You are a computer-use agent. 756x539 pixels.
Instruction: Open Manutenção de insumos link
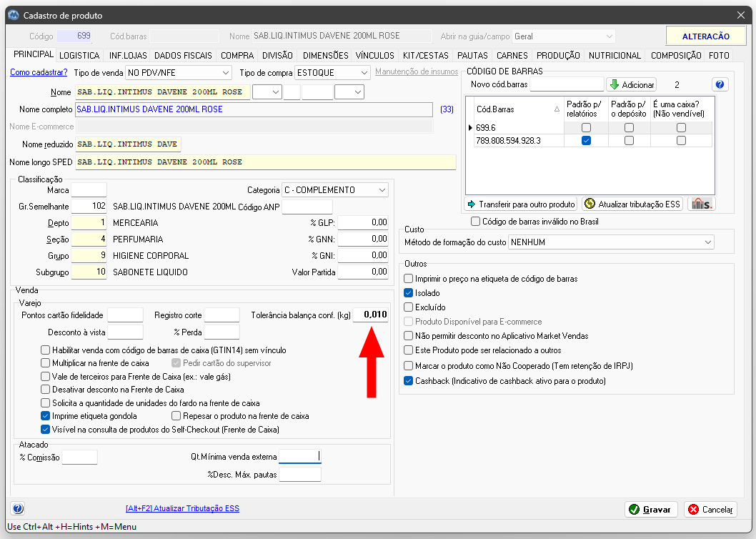point(417,71)
